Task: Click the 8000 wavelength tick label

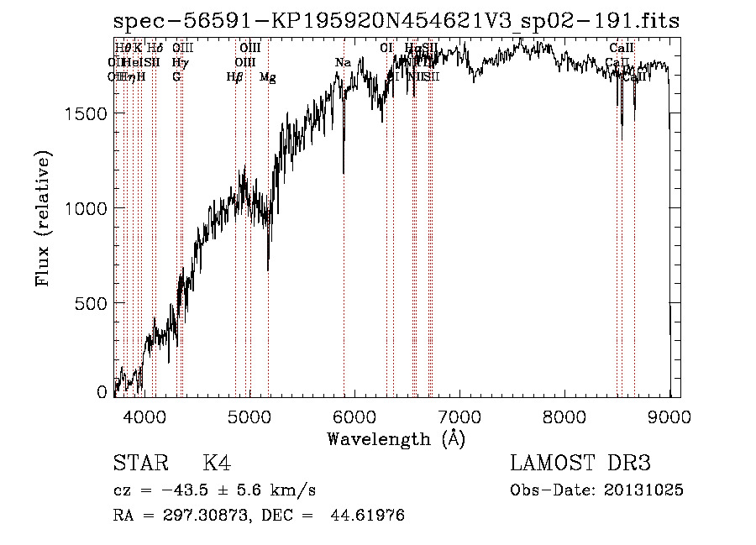Action: pyautogui.click(x=564, y=416)
